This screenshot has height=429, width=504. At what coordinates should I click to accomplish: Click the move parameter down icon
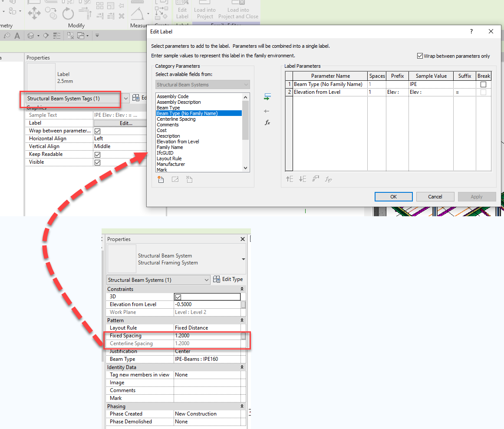pyautogui.click(x=302, y=179)
